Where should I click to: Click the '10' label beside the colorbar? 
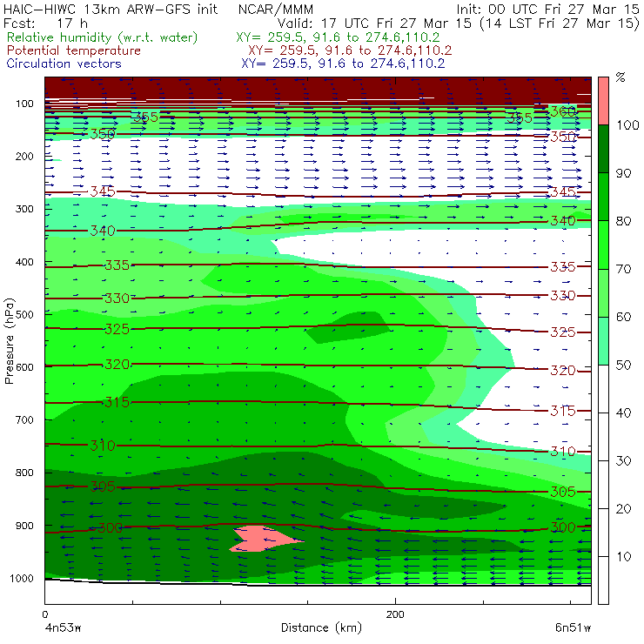click(x=623, y=557)
